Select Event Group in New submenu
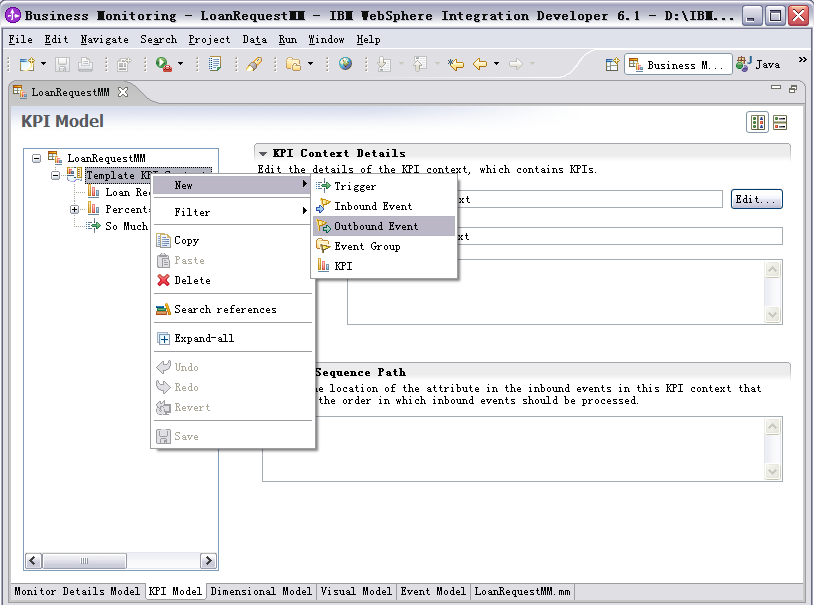 point(384,246)
